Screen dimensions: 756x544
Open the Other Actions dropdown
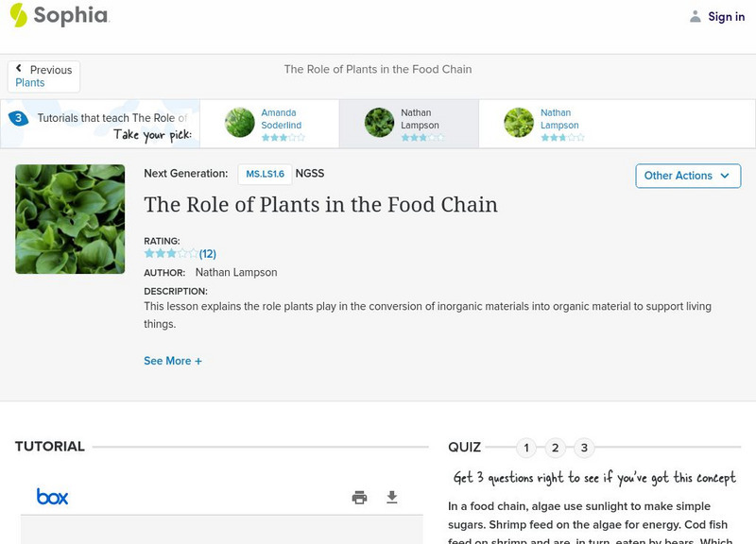click(x=687, y=176)
